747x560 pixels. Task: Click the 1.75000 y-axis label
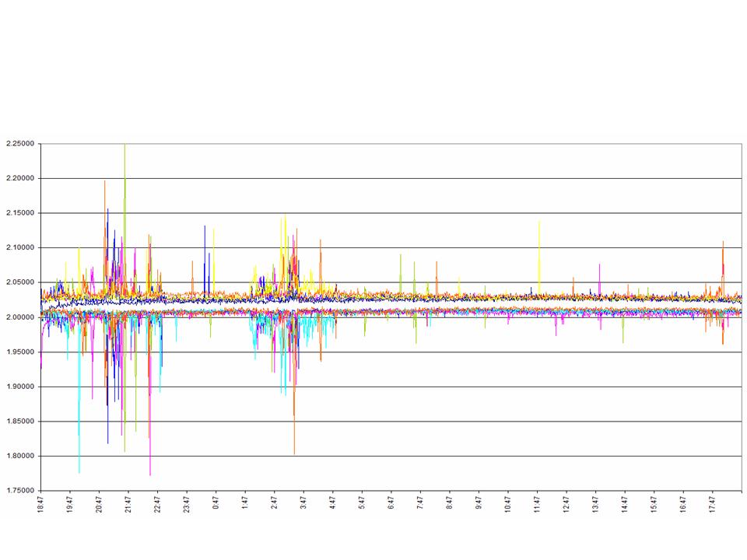(20, 491)
